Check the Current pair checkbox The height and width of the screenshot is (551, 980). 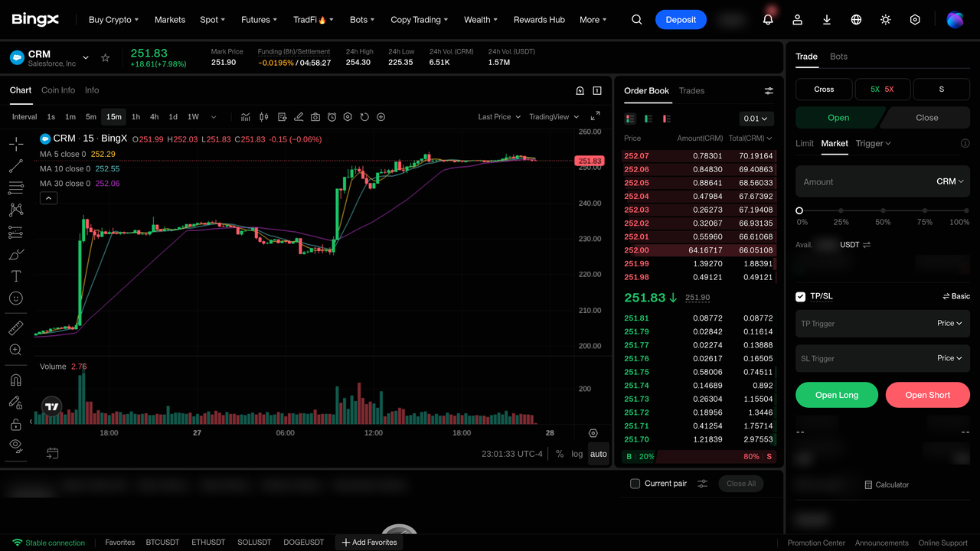(635, 484)
